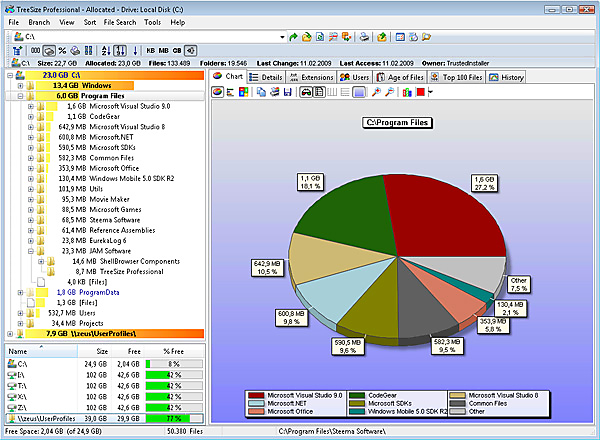The image size is (600, 440).
Task: Click the printer icon in the toolbar
Action: tap(364, 37)
